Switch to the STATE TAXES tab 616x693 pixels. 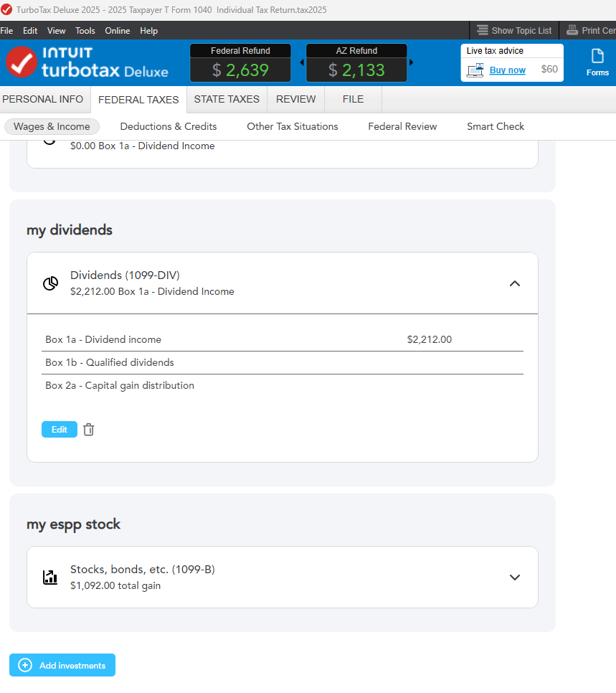[227, 99]
